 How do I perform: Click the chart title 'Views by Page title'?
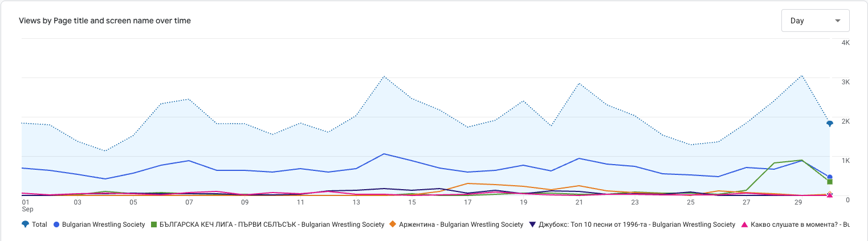105,21
